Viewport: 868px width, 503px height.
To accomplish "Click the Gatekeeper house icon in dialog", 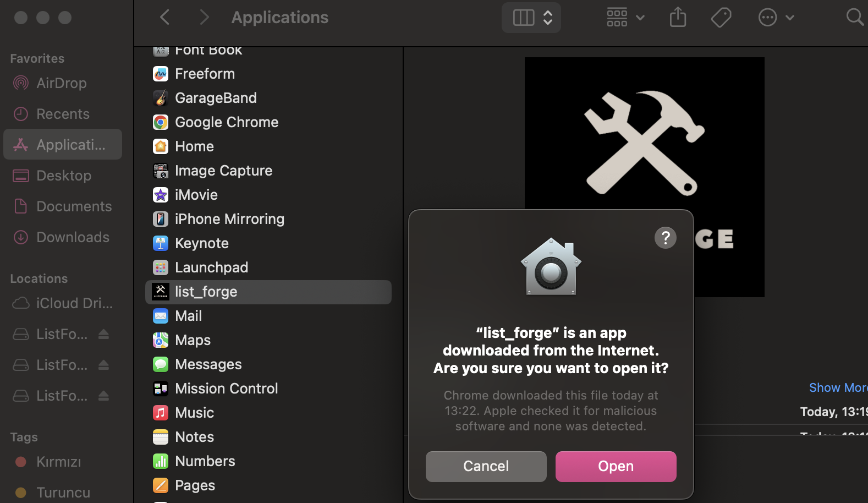I will click(551, 266).
